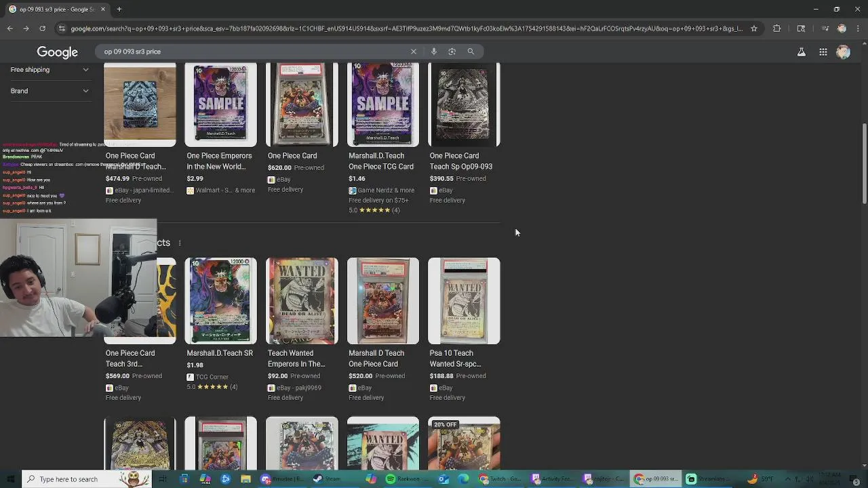Open the Google account avatar
The image size is (868, 488).
(x=843, y=52)
